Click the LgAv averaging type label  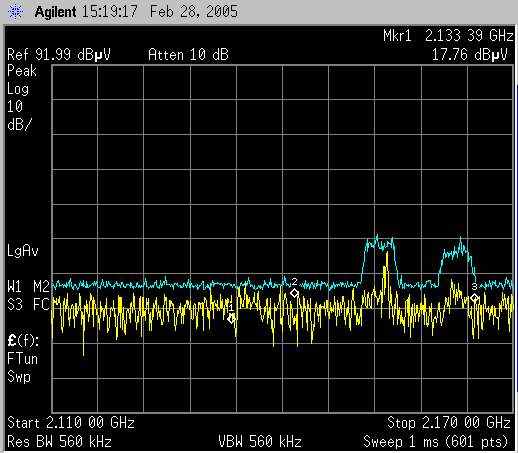tap(23, 251)
